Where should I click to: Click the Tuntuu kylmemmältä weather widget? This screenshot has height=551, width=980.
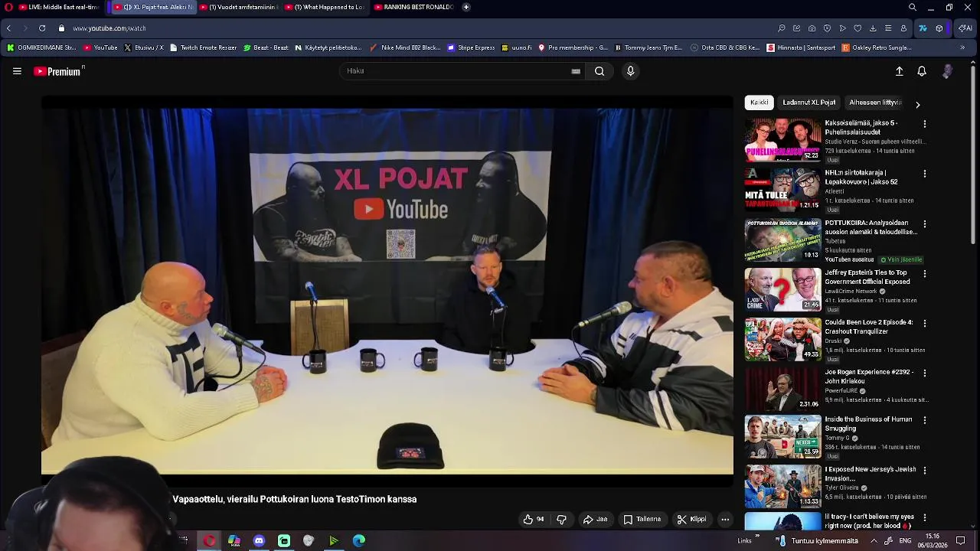point(816,540)
